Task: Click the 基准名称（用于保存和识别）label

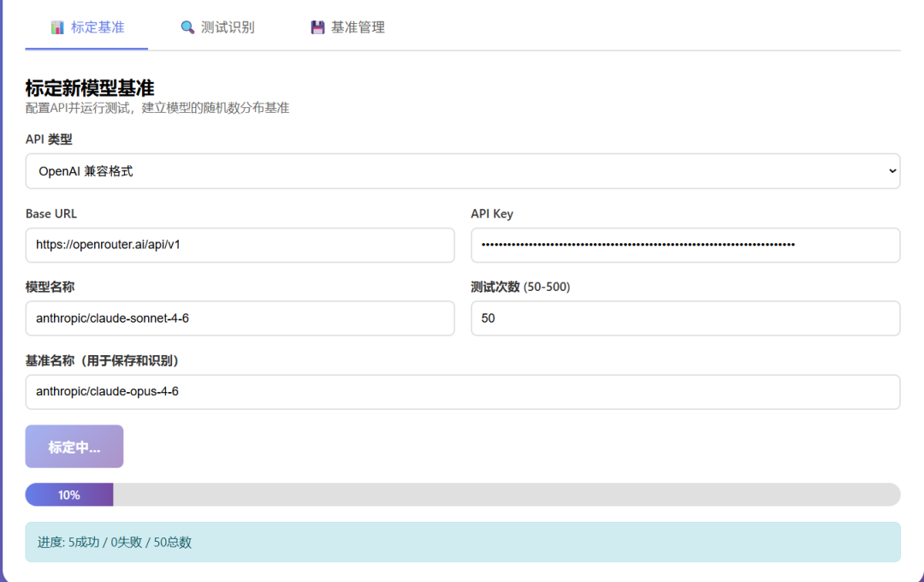Action: [102, 360]
